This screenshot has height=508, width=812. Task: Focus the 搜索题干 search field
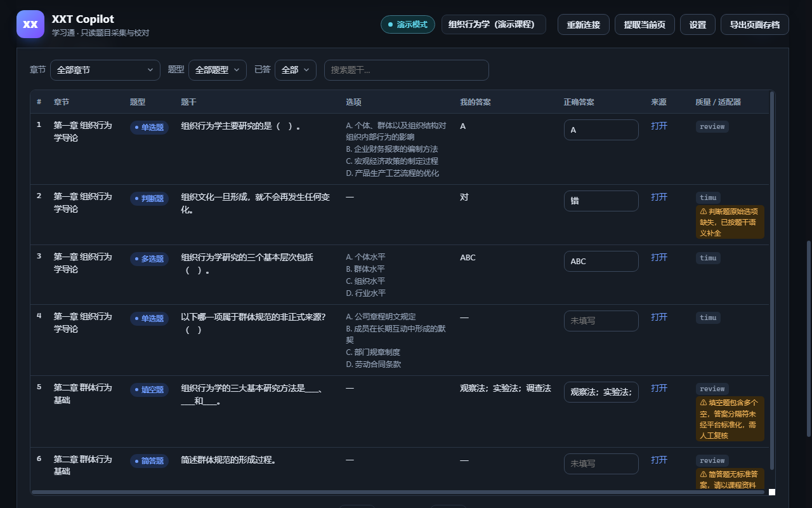click(407, 70)
